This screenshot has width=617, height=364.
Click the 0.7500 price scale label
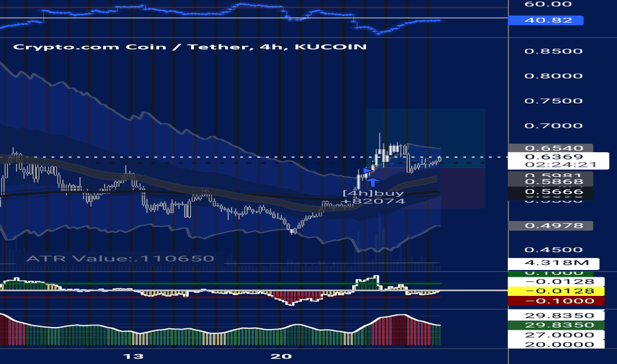coord(553,101)
